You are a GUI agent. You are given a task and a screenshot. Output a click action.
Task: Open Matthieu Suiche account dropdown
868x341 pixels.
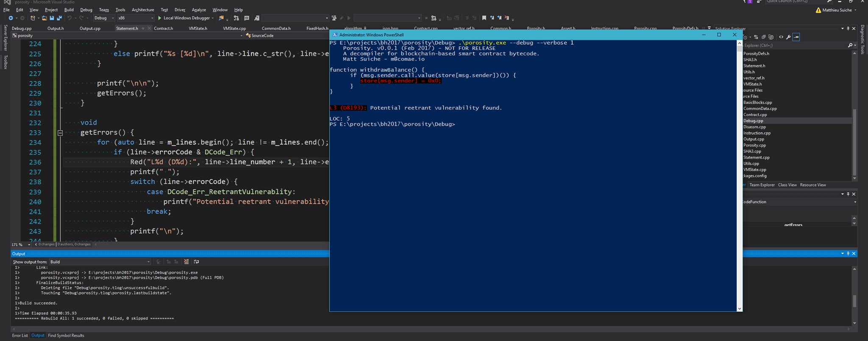pos(855,10)
